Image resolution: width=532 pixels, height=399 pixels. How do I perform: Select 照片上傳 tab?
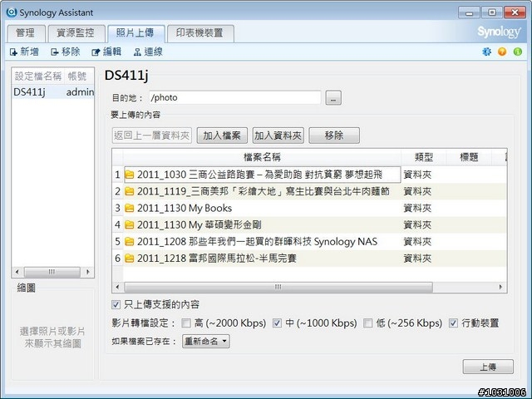pyautogui.click(x=135, y=33)
